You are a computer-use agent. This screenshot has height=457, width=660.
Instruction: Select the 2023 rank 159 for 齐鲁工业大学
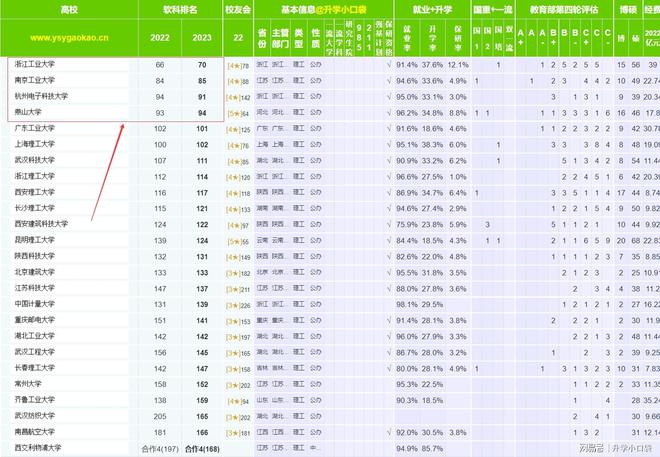click(x=202, y=401)
